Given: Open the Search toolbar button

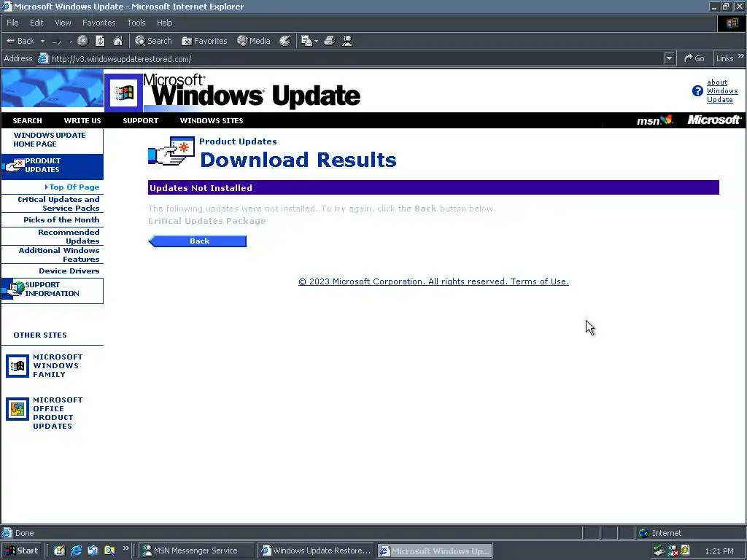Looking at the screenshot, I should 153,41.
